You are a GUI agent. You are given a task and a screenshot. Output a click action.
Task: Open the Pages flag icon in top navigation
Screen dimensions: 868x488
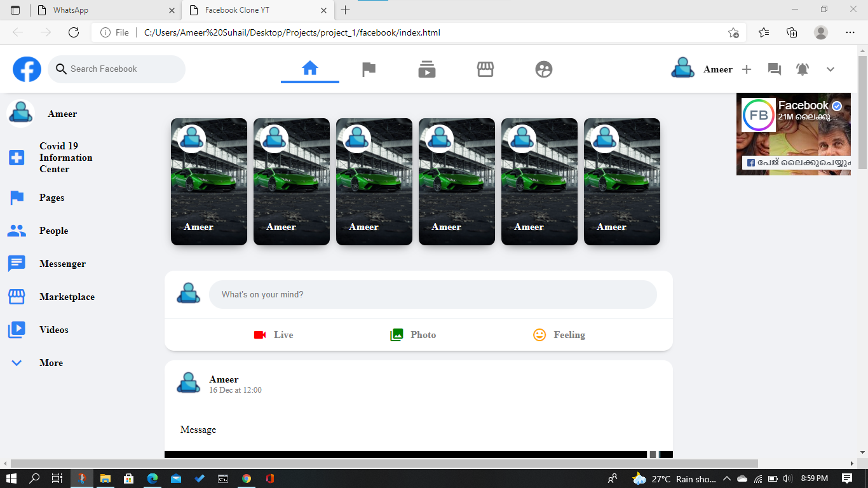tap(369, 69)
